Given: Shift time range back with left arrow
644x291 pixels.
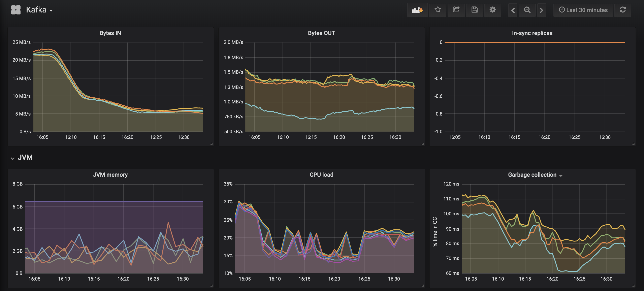Looking at the screenshot, I should pyautogui.click(x=513, y=10).
